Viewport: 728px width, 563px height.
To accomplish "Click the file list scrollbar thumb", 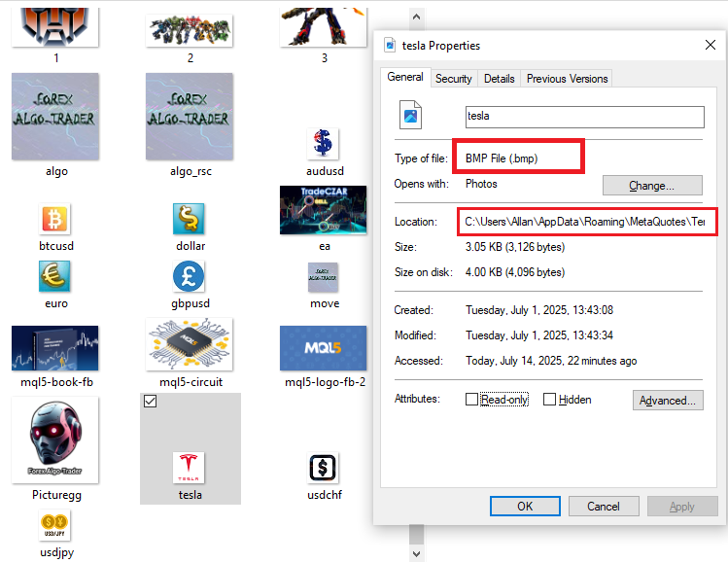I will tap(416, 534).
